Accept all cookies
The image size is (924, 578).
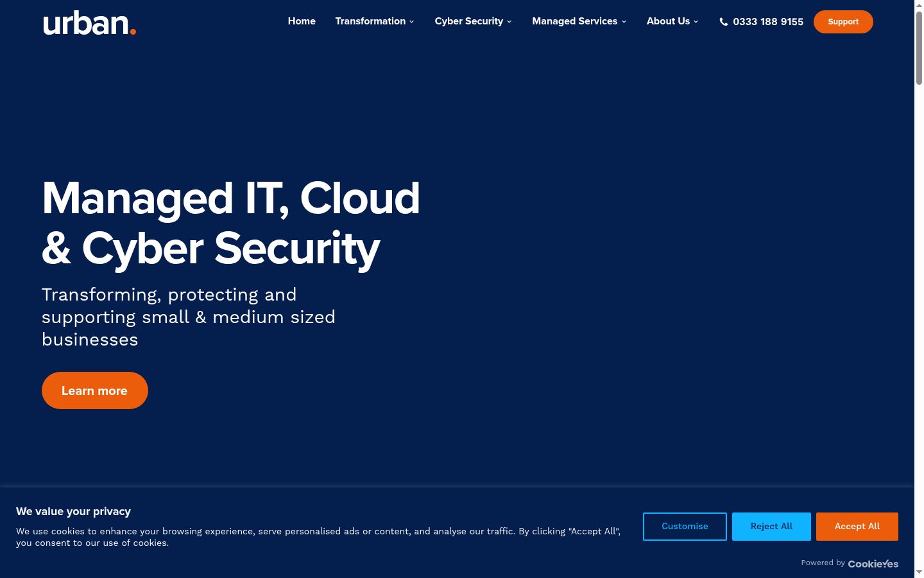pos(857,527)
